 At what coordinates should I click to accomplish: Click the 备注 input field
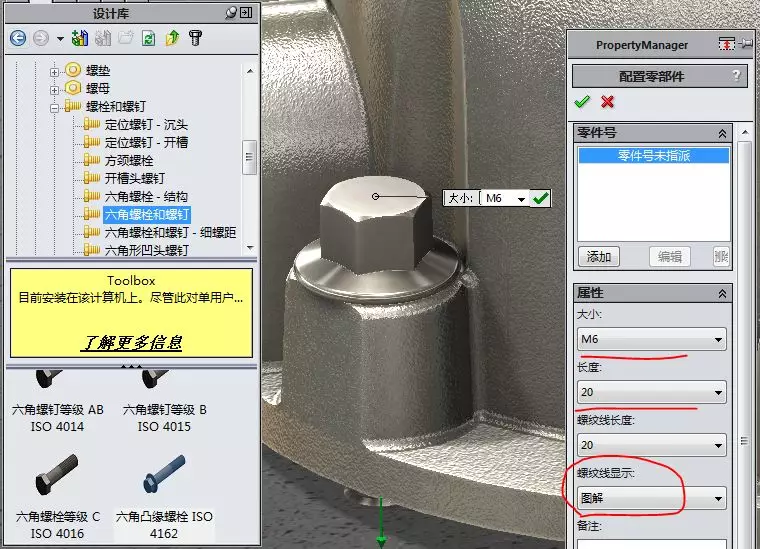point(652,544)
